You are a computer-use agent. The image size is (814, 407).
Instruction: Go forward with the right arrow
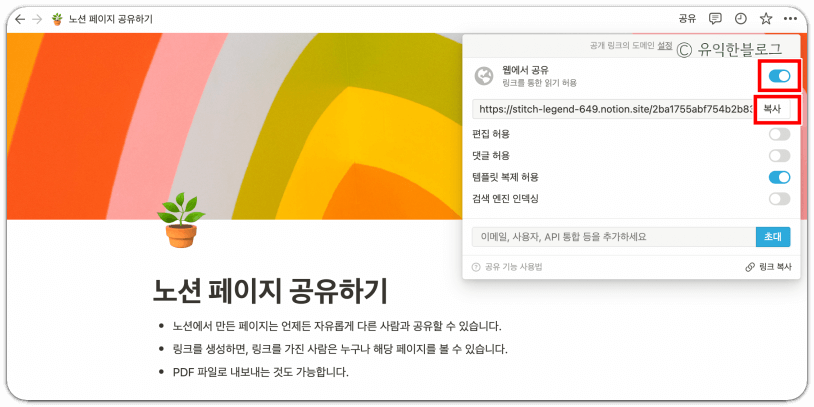click(37, 19)
